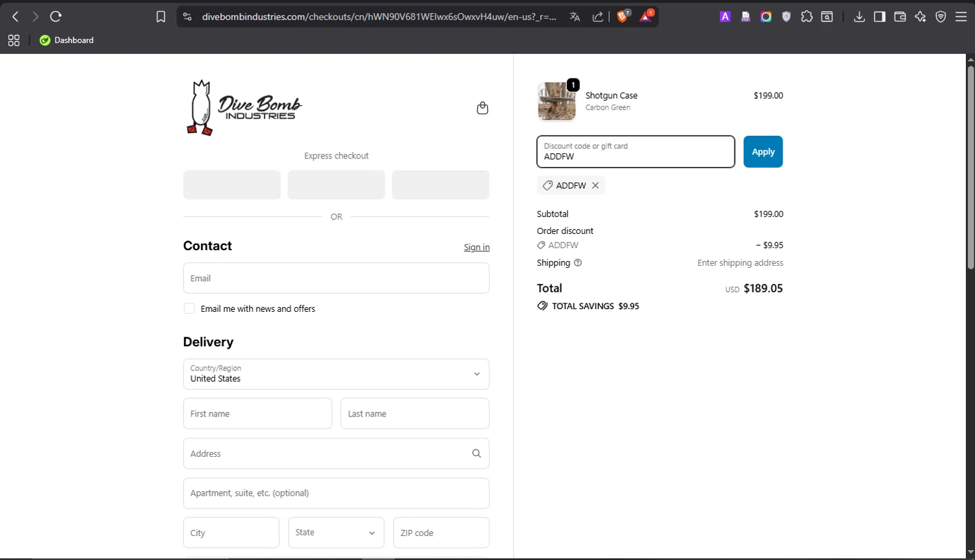
Task: Show browser downloads
Action: click(859, 17)
